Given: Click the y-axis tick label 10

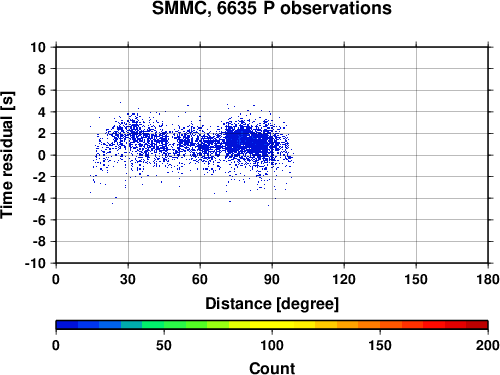Looking at the screenshot, I should 38,47.
